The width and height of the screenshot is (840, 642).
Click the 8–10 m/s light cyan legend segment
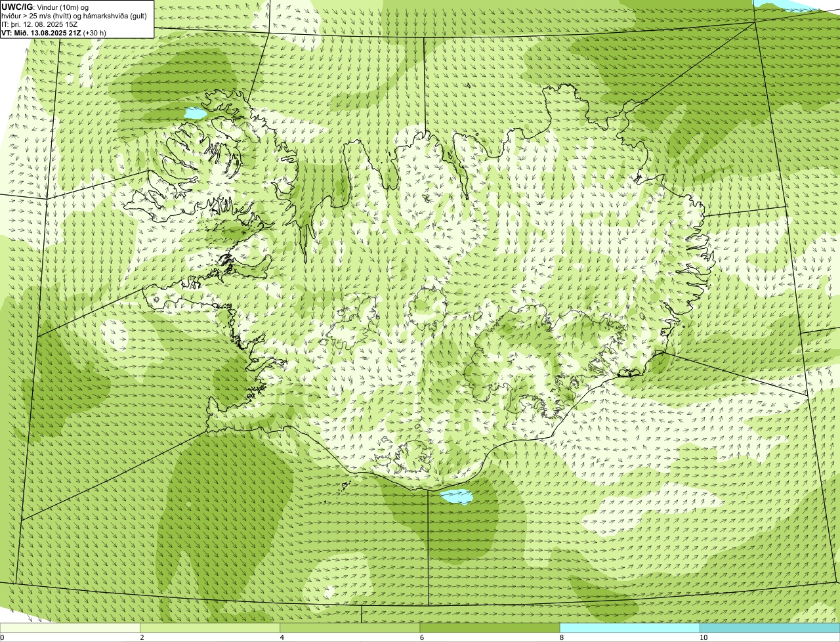(629, 628)
